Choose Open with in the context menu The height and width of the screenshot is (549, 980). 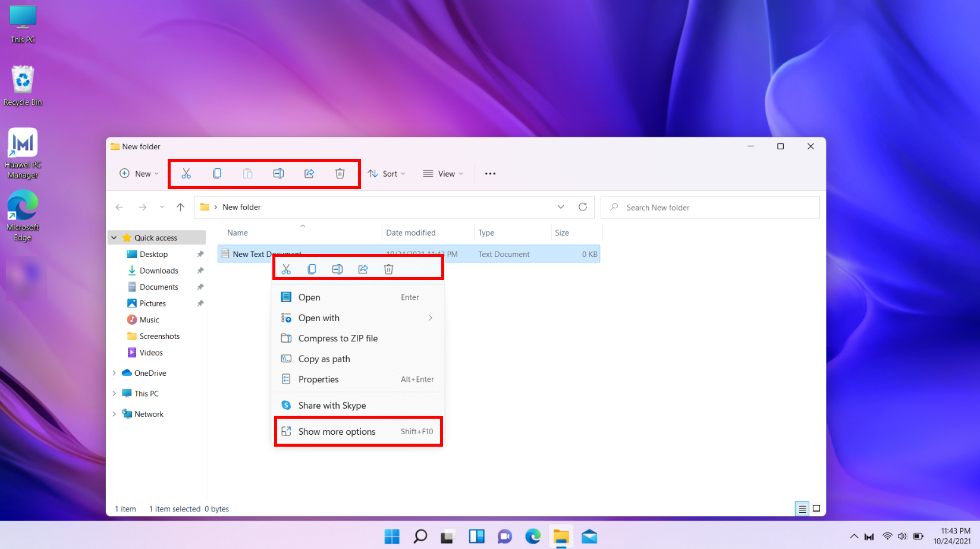point(358,318)
